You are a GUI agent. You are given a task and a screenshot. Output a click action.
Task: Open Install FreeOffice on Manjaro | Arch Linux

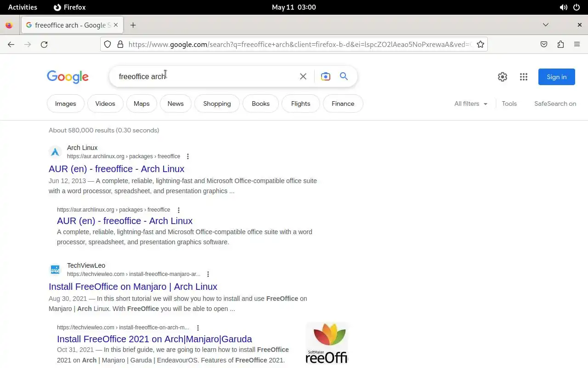[x=133, y=287]
